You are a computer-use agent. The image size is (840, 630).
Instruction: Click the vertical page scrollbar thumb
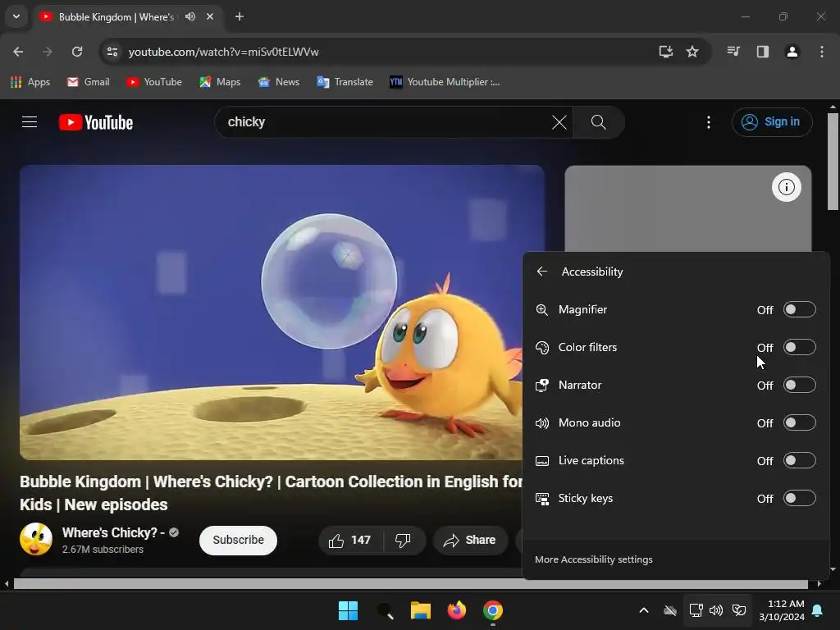833,162
